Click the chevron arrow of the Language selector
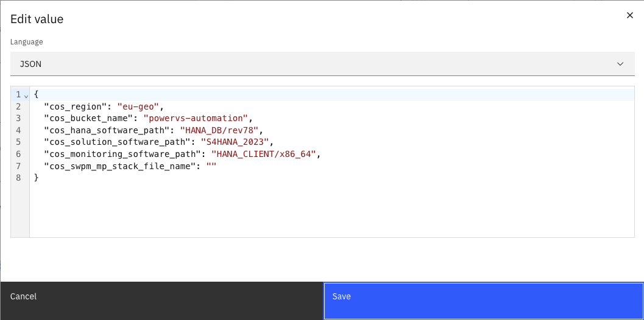This screenshot has height=320, width=644. (620, 63)
